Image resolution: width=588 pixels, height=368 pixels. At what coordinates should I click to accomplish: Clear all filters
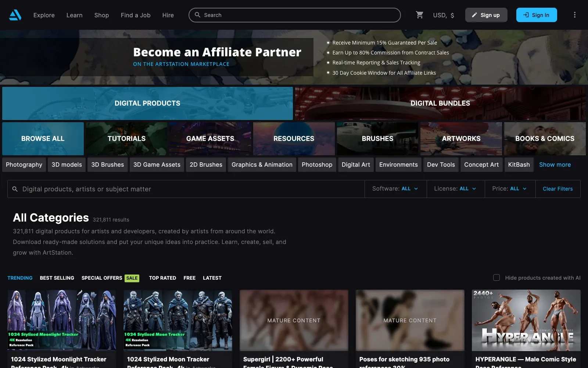558,189
